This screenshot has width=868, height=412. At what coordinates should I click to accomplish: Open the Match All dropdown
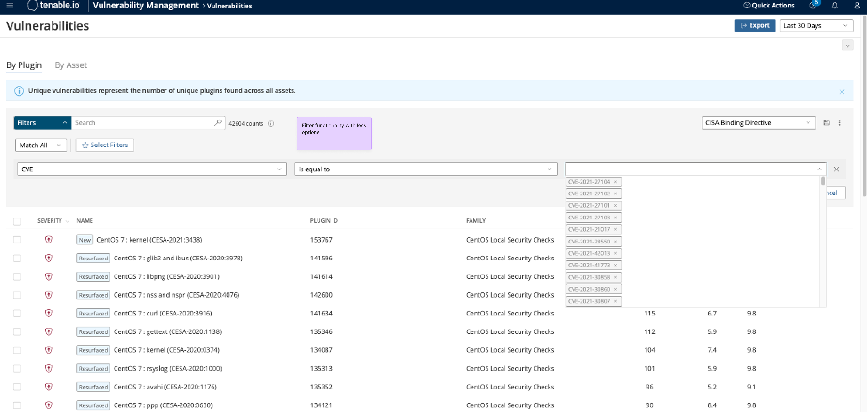[x=41, y=145]
